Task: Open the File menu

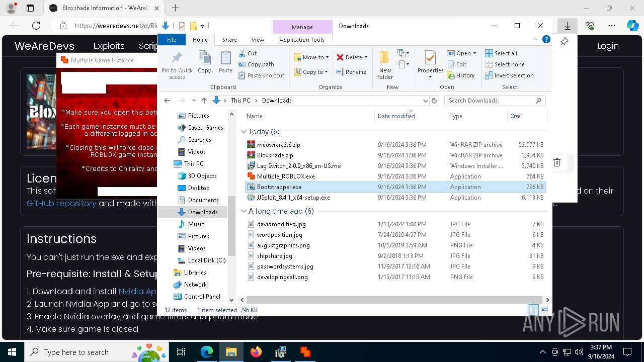Action: coord(172,40)
